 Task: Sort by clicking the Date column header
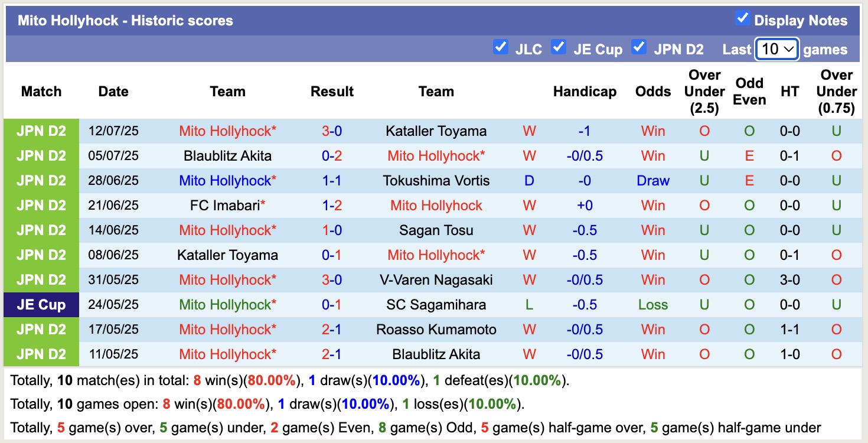click(113, 92)
